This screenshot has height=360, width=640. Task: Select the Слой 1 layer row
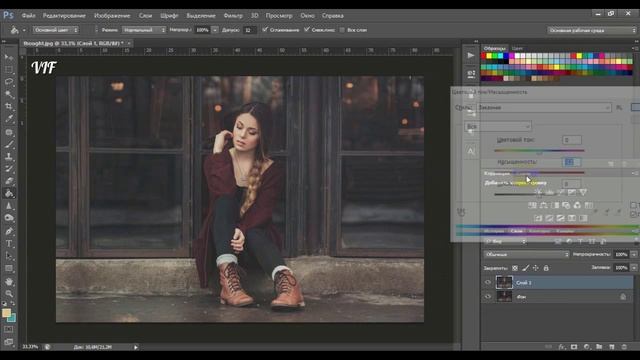[557, 282]
